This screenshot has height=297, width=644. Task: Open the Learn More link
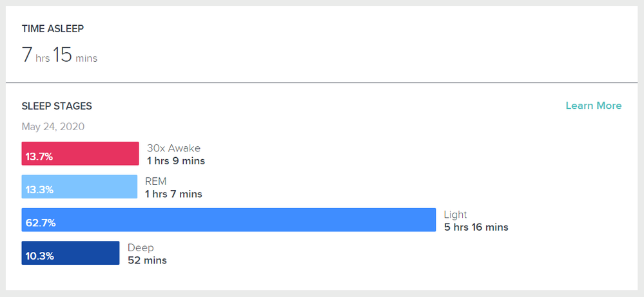coord(594,106)
